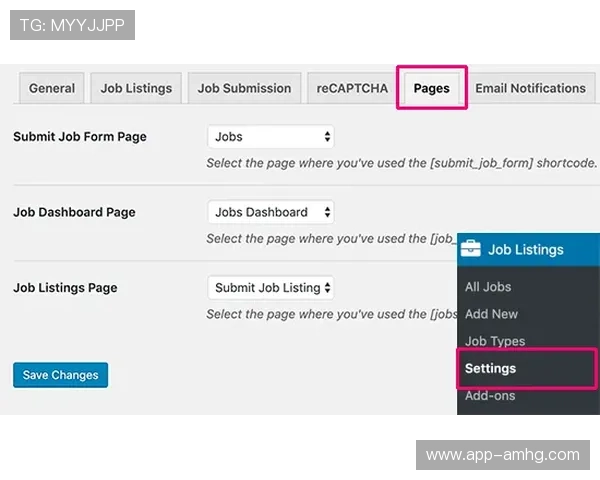Viewport: 600px width, 480px height.
Task: Switch to the General tab
Action: [x=52, y=88]
